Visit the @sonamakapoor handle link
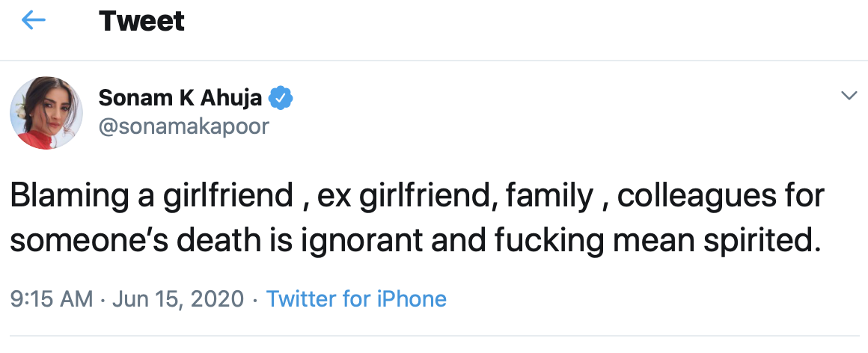This screenshot has width=868, height=353. click(184, 126)
